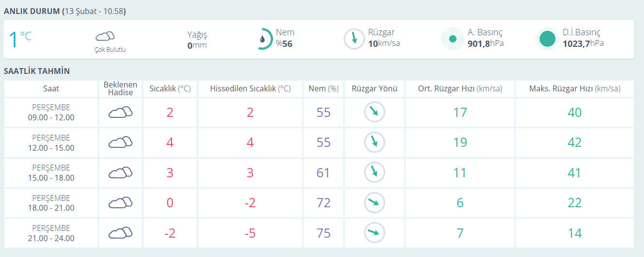Click the current wind direction compass icon

coord(354,39)
